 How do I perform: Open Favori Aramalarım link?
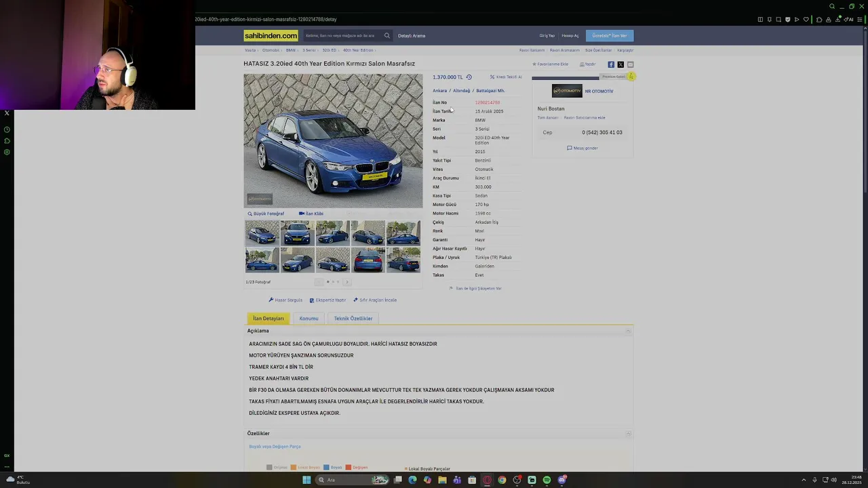click(565, 50)
